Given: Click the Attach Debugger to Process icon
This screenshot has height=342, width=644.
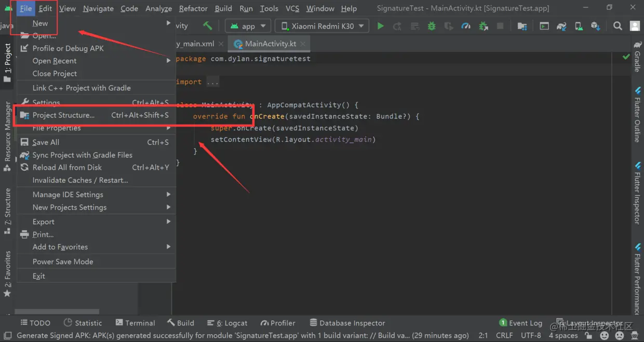Looking at the screenshot, I should tap(483, 26).
